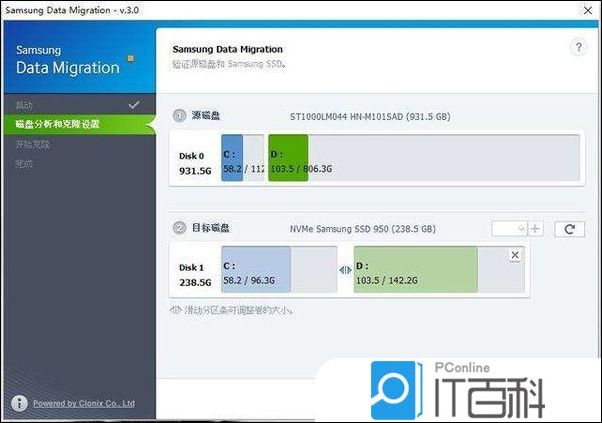Click the Disk 0 931.5G label

pyautogui.click(x=195, y=164)
